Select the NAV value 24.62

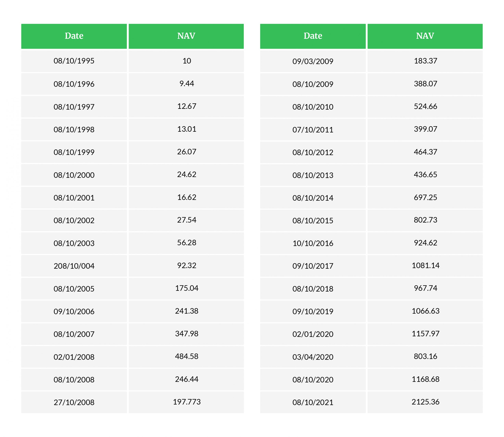click(x=186, y=174)
